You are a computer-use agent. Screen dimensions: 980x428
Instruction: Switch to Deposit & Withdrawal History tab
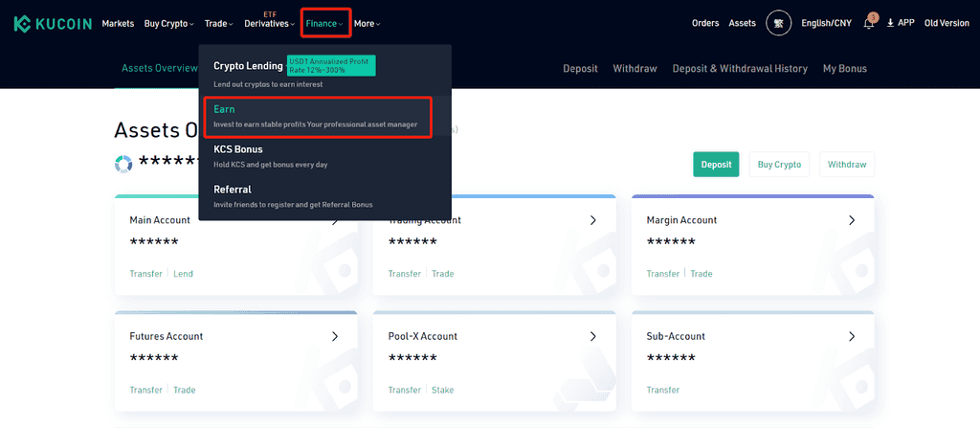coord(740,69)
